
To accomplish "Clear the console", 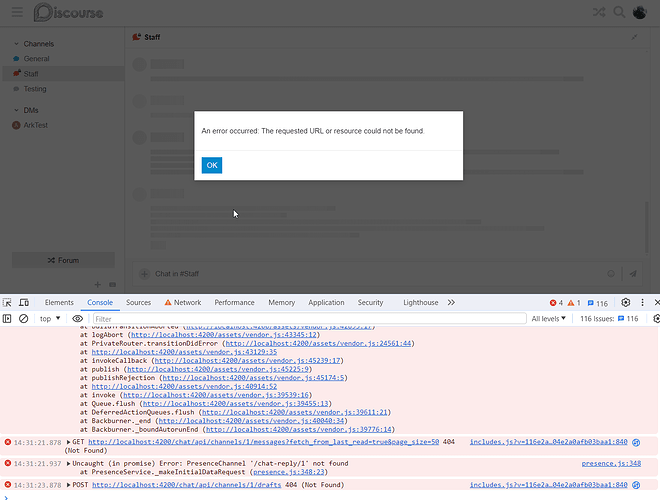I will point(24,319).
